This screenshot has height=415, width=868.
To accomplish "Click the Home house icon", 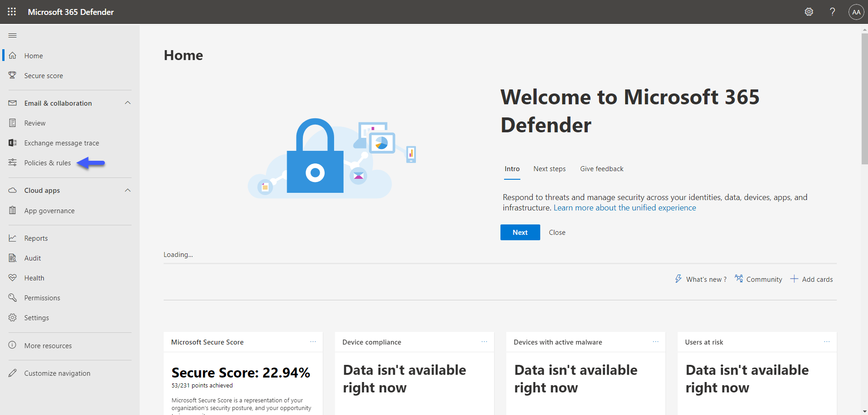I will tap(13, 56).
